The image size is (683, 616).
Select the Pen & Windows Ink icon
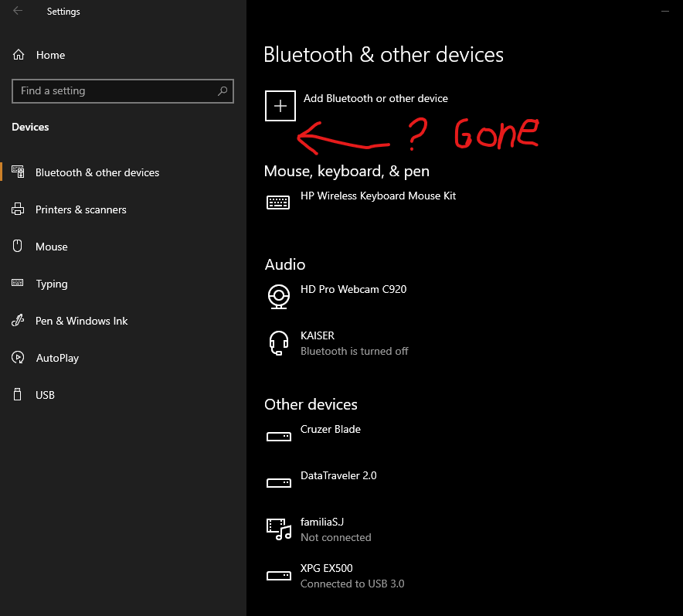coord(18,321)
